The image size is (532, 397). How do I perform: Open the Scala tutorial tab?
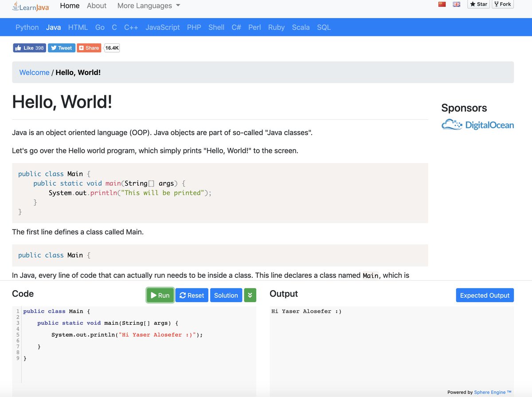[301, 27]
